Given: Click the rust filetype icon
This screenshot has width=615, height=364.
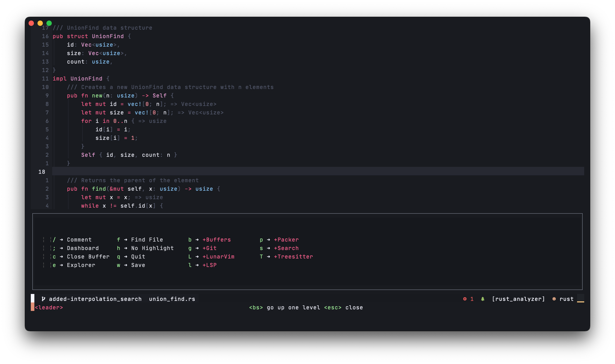Looking at the screenshot, I should pyautogui.click(x=554, y=299).
